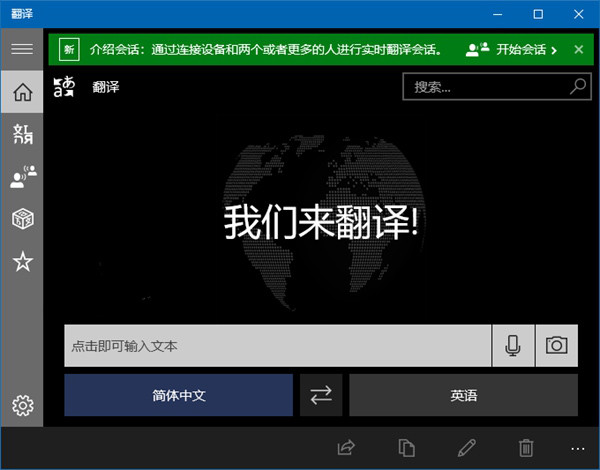Screen dimensions: 600x470
Task: Click the 我们来翻译! headline
Action: [x=321, y=222]
